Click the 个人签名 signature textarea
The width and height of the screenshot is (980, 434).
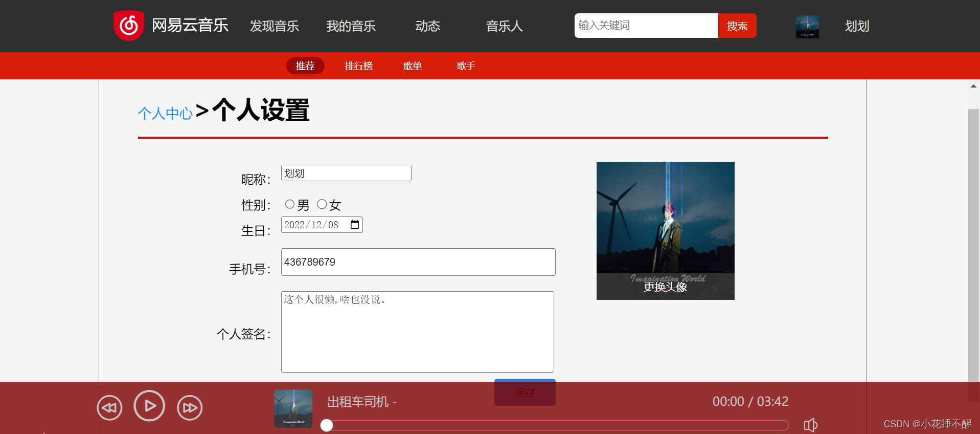[x=418, y=332]
